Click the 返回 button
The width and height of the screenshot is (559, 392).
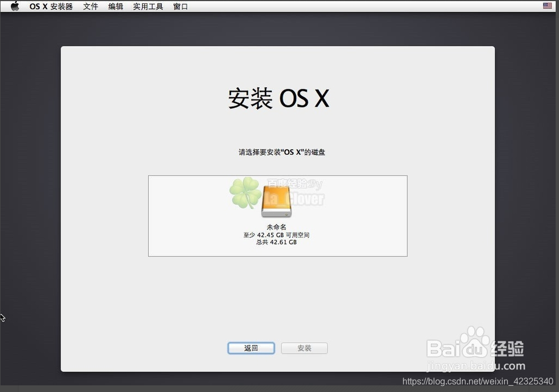251,348
